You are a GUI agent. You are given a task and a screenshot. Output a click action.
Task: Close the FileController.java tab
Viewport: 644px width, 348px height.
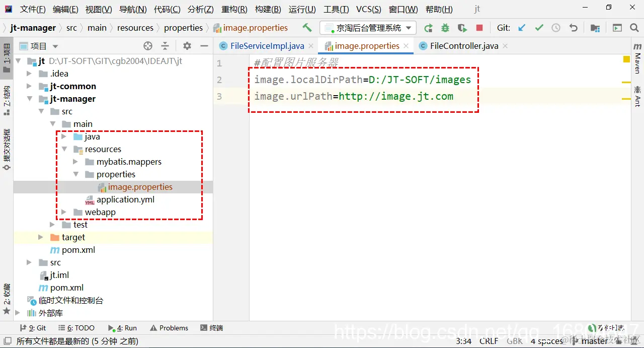(505, 46)
